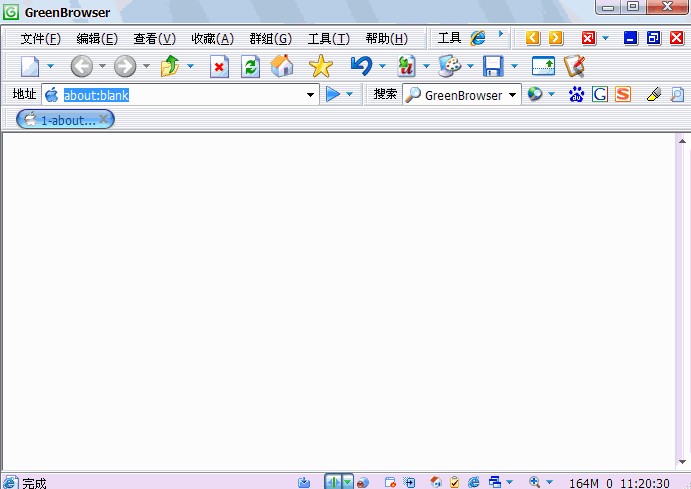Open Favorites with the yellow star icon
691x489 pixels.
pos(320,67)
